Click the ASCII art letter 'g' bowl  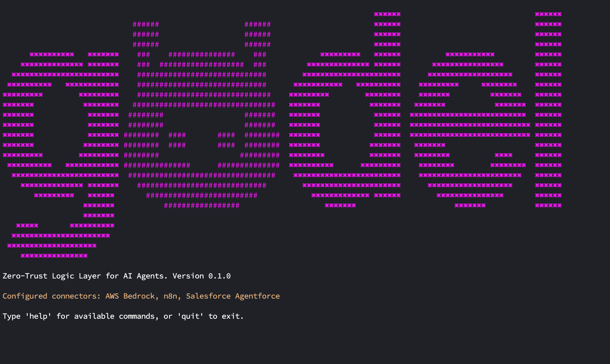click(60, 125)
